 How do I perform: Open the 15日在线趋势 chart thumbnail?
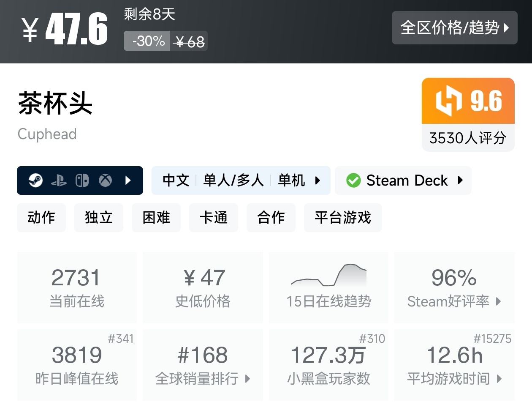328,275
